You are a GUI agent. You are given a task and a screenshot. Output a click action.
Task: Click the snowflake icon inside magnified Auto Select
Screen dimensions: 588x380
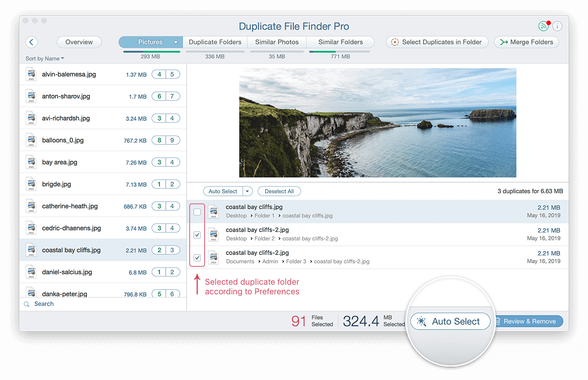pos(422,321)
